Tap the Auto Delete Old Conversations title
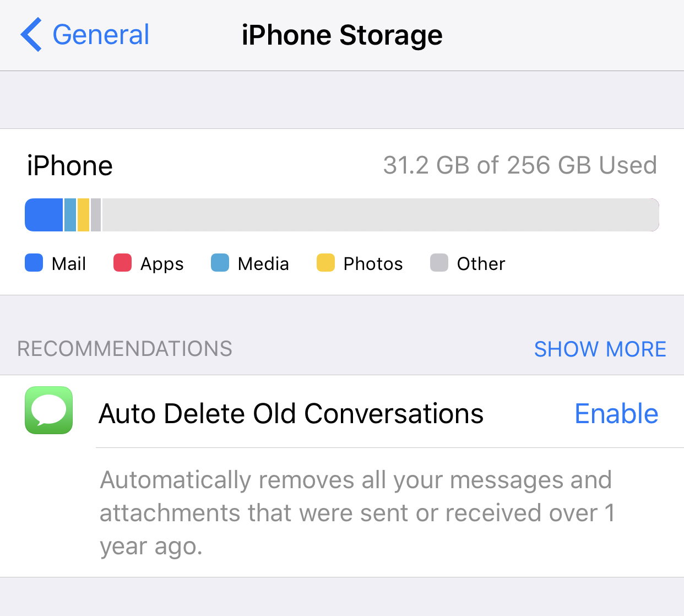684x616 pixels. click(x=291, y=414)
